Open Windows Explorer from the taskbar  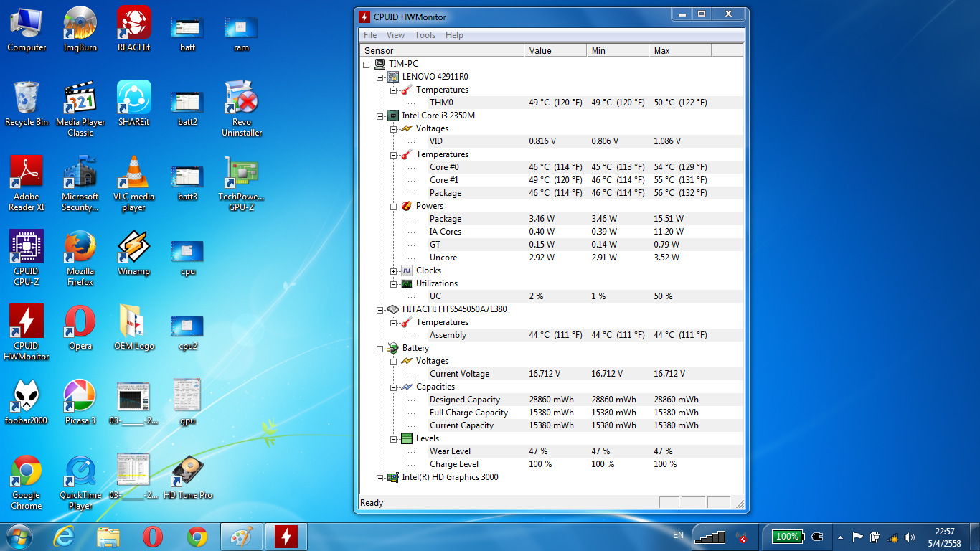108,537
